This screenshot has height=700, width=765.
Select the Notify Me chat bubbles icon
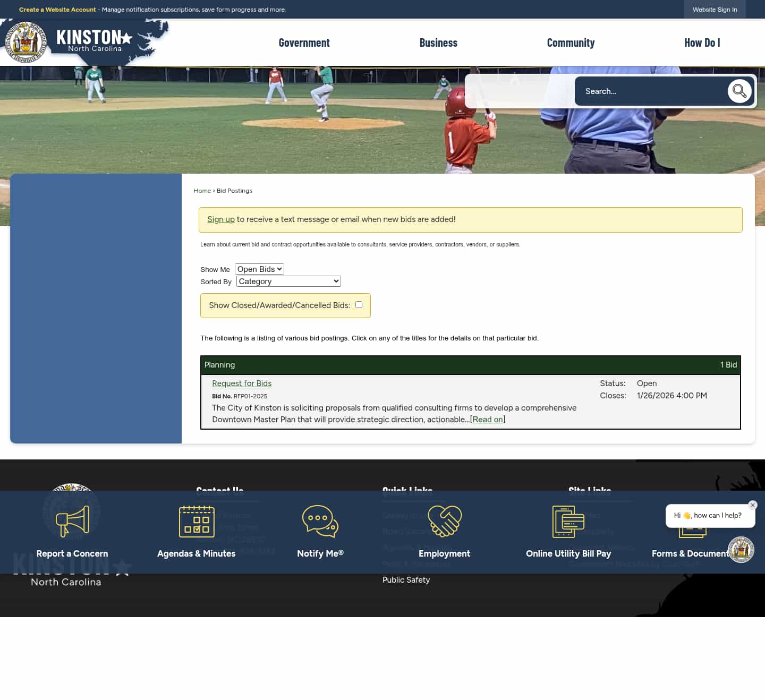click(x=320, y=522)
